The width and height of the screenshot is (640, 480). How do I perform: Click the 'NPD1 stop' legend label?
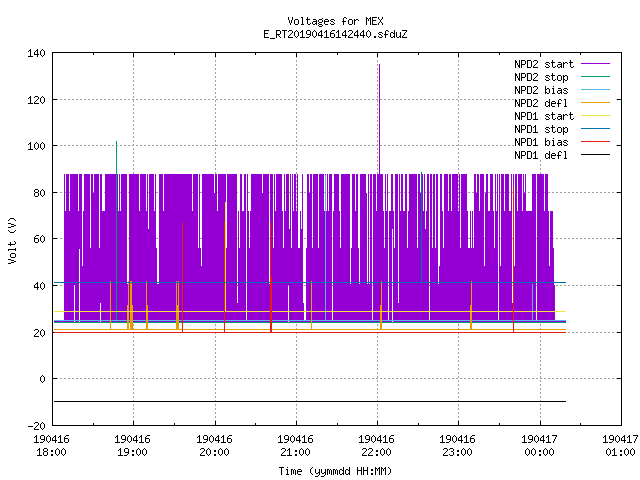coord(541,129)
